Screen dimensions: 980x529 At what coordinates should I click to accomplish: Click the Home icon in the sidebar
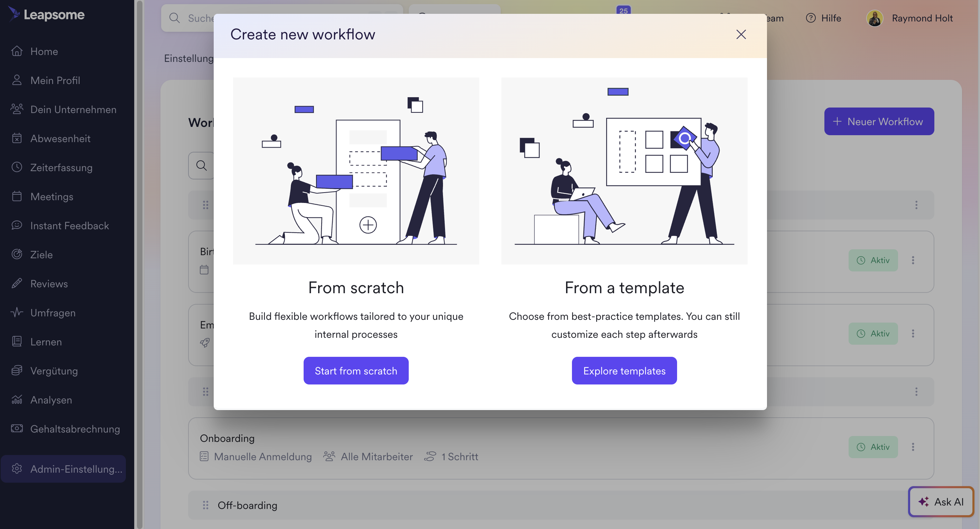(x=17, y=51)
